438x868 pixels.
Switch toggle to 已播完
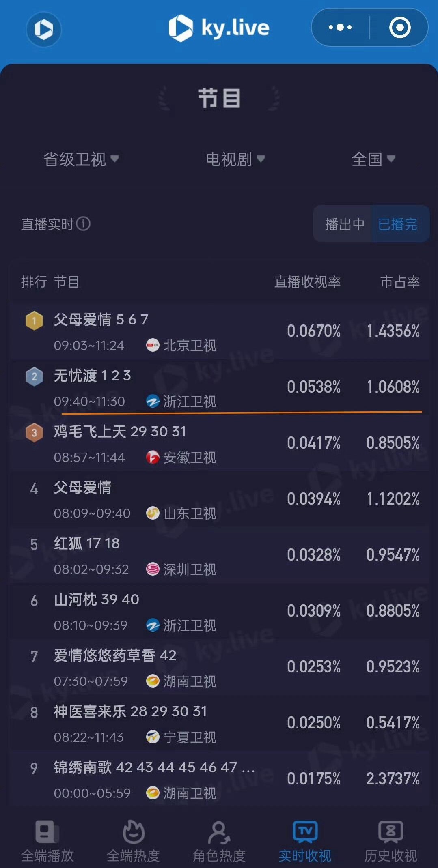click(398, 224)
